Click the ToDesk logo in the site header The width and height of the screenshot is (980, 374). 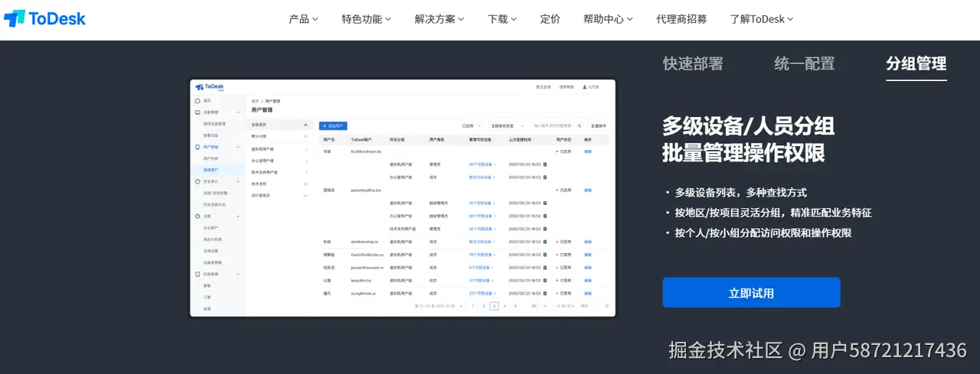[x=44, y=18]
